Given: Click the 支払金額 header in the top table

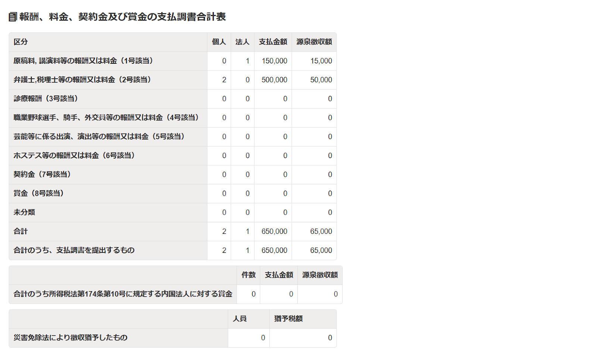Looking at the screenshot, I should tap(273, 42).
